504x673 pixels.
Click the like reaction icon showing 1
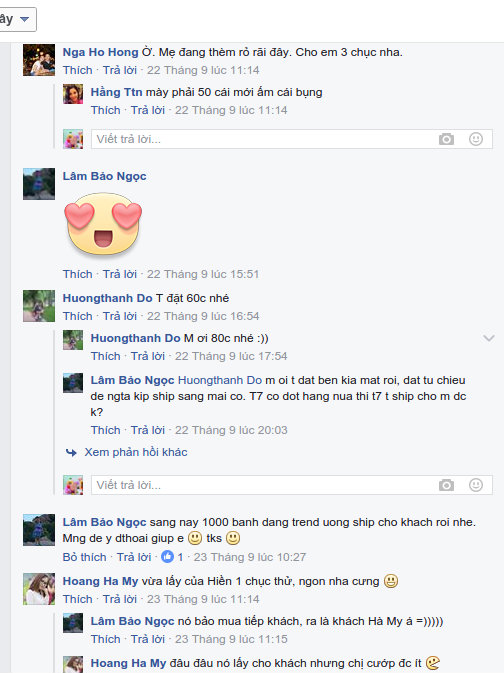tap(167, 557)
